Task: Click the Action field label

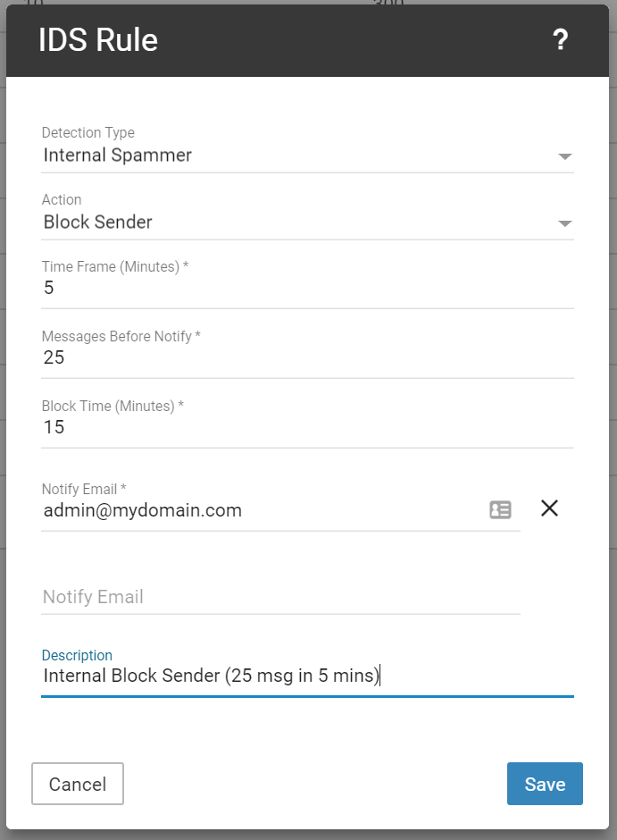Action: [62, 200]
